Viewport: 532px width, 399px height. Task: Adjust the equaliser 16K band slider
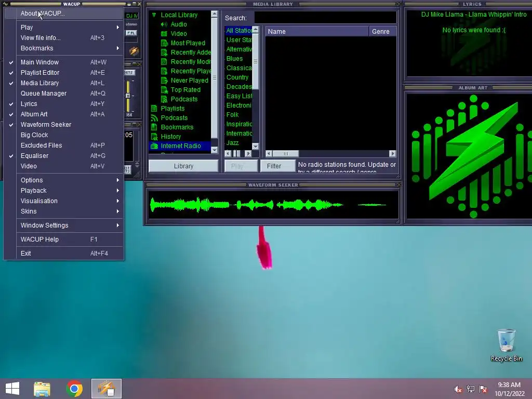(x=128, y=96)
